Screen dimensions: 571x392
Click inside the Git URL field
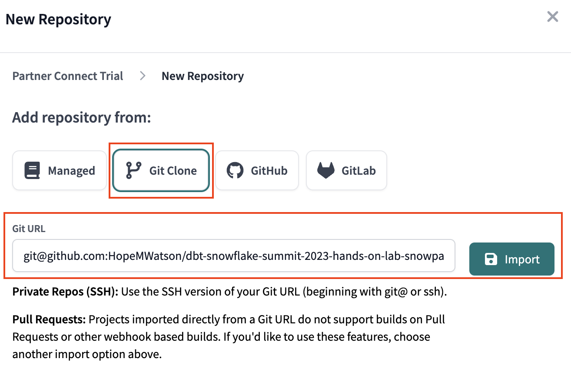pos(233,256)
